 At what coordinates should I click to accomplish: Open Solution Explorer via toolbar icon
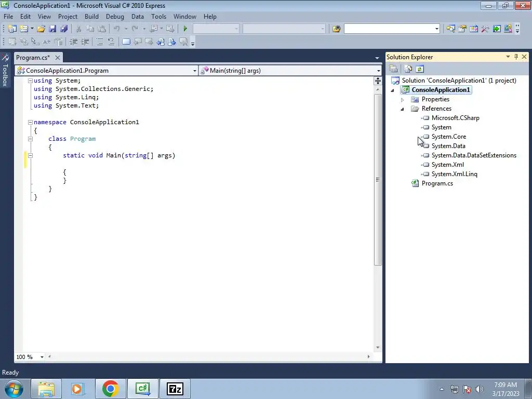(x=450, y=29)
